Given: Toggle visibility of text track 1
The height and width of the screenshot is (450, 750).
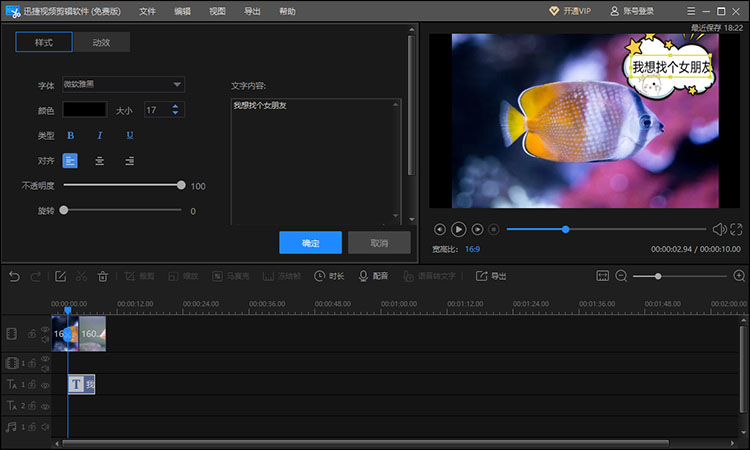Looking at the screenshot, I should coord(45,385).
